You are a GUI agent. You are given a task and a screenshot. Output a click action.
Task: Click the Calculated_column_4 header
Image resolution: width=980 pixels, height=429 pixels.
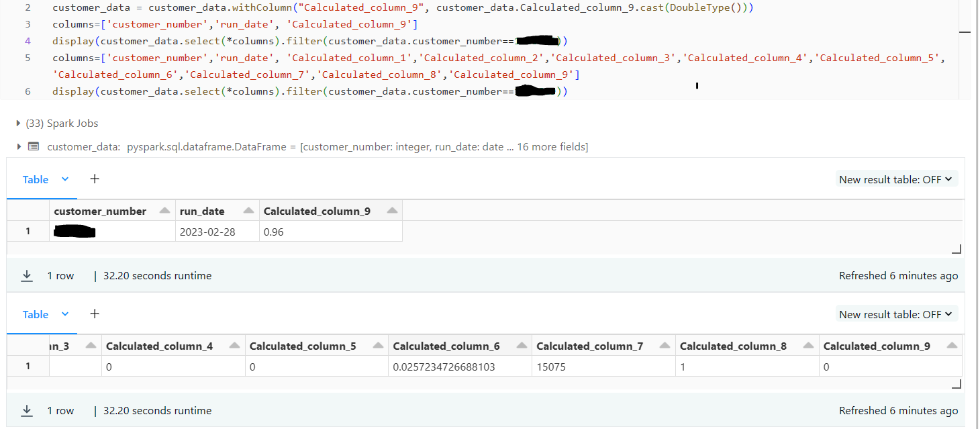pyautogui.click(x=159, y=346)
